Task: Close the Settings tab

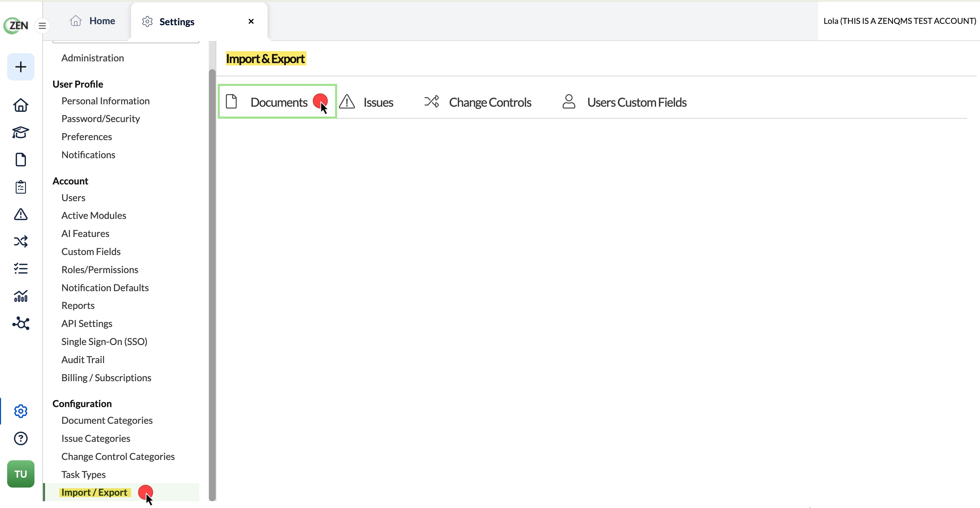Action: click(x=251, y=21)
